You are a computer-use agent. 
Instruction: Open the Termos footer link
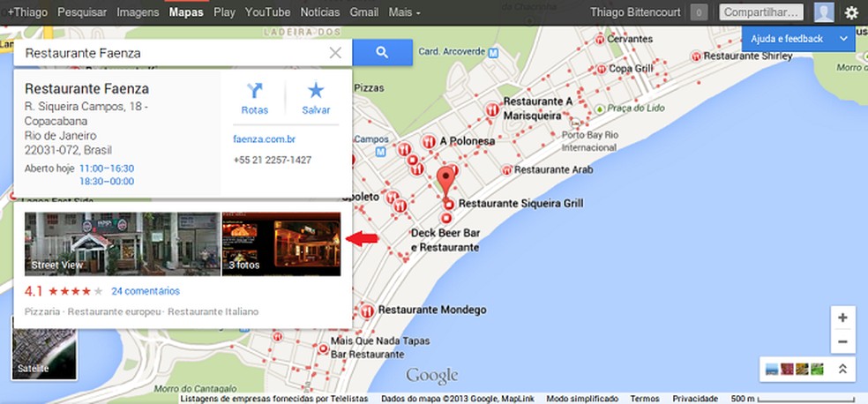(645, 399)
